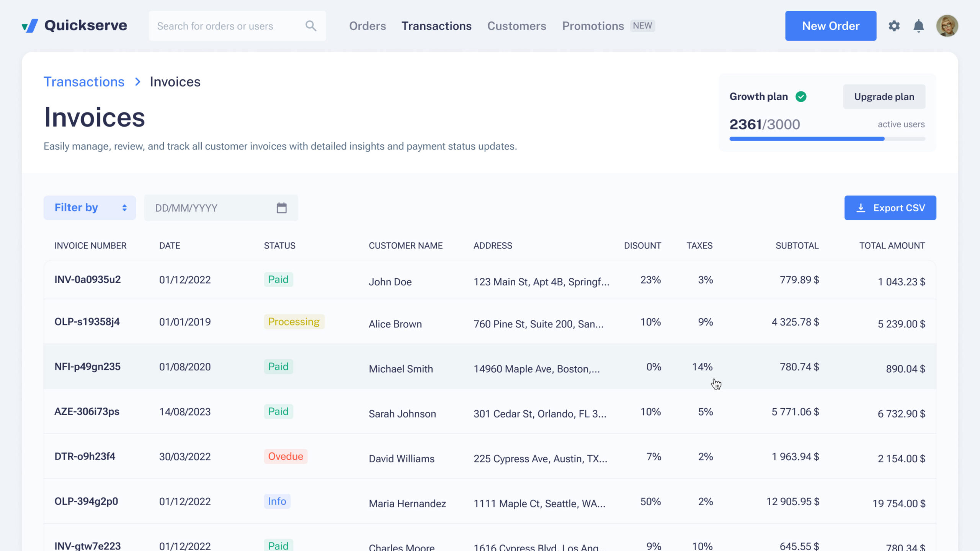
Task: Click the Filter by sort arrows
Action: (x=124, y=208)
